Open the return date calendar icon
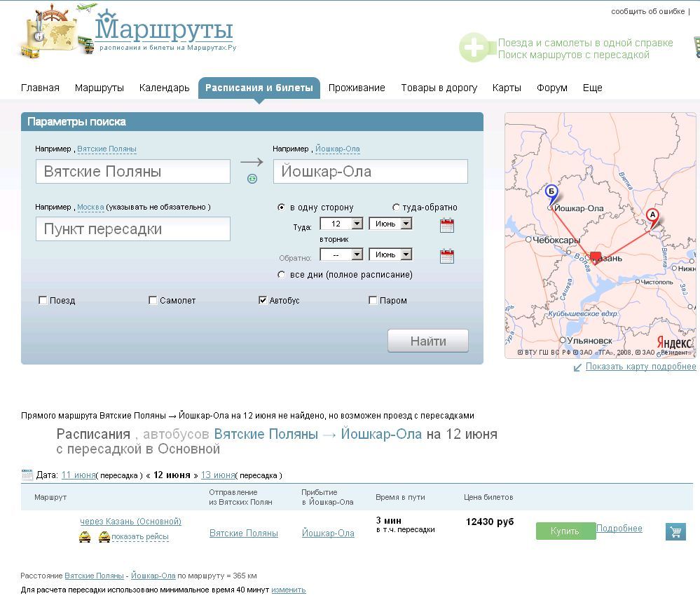 point(447,256)
